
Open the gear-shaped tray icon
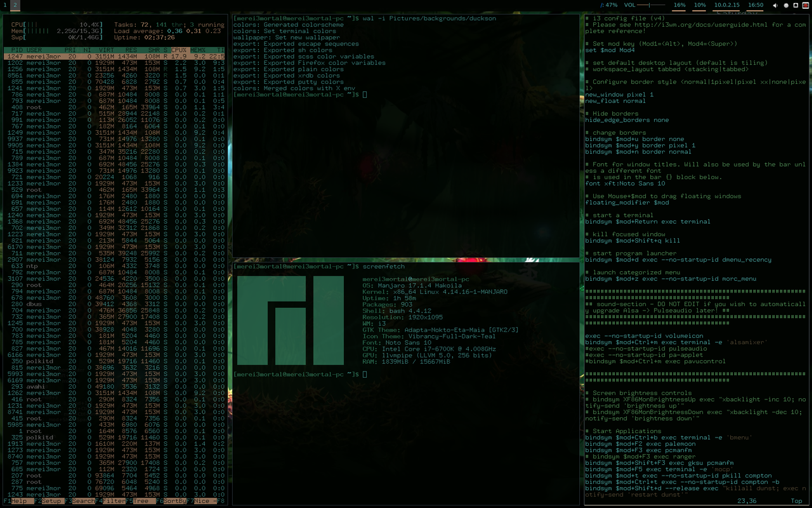click(x=787, y=5)
